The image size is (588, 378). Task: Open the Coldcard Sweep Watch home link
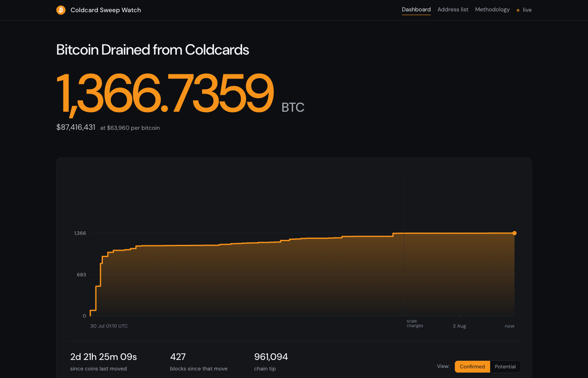tap(99, 10)
